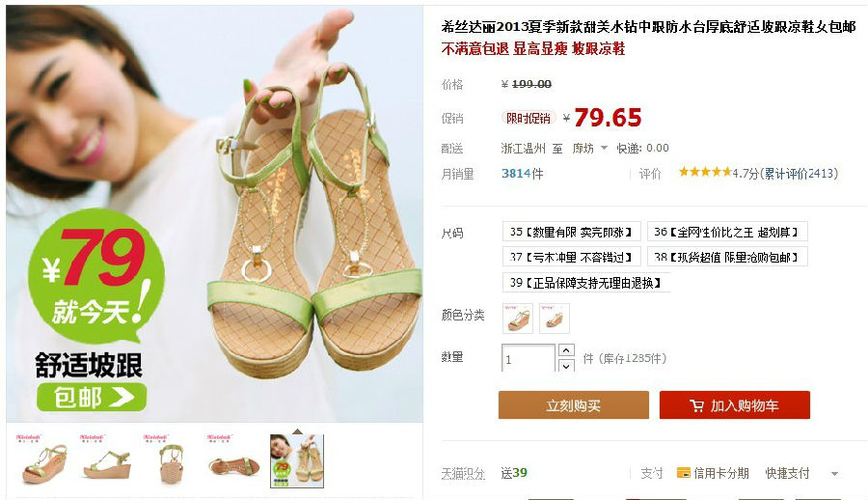This screenshot has width=868, height=500.
Task: Select size 35 option
Action: click(x=571, y=232)
